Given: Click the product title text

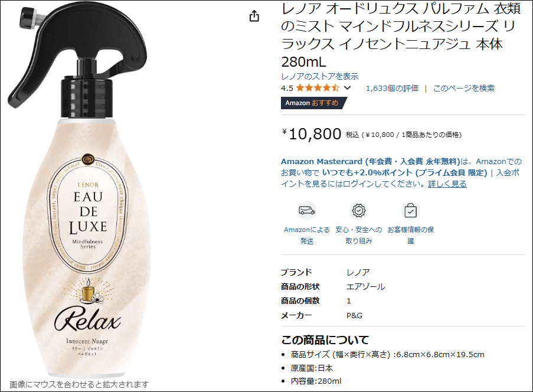Looking at the screenshot, I should pyautogui.click(x=401, y=35).
